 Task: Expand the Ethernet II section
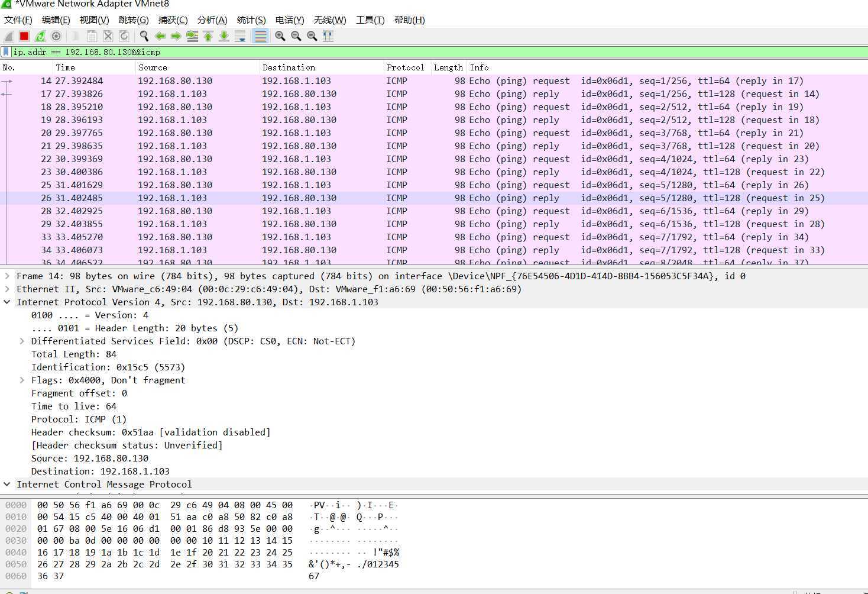click(7, 289)
